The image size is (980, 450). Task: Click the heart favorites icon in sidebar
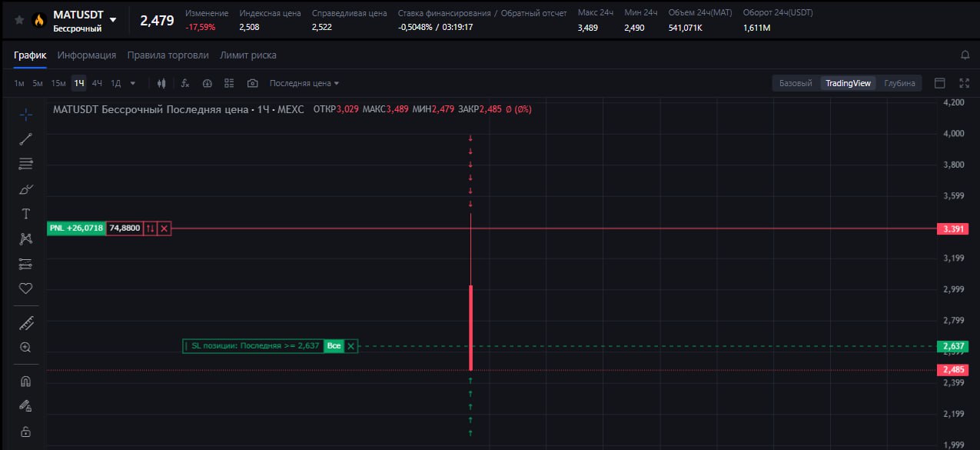(25, 288)
